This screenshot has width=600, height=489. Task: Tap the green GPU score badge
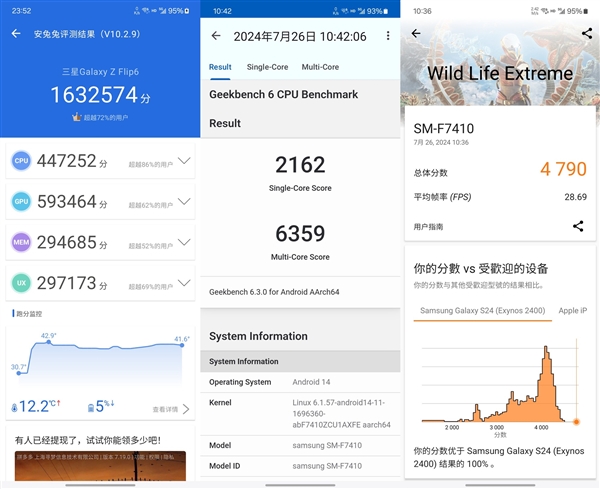21,203
